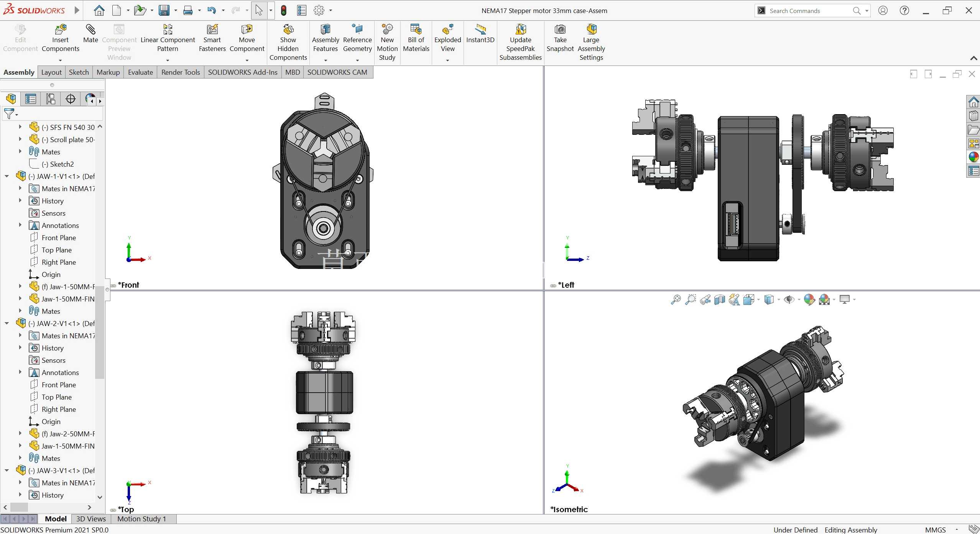Image resolution: width=980 pixels, height=534 pixels.
Task: Click the Insert Components tool
Action: (x=61, y=38)
